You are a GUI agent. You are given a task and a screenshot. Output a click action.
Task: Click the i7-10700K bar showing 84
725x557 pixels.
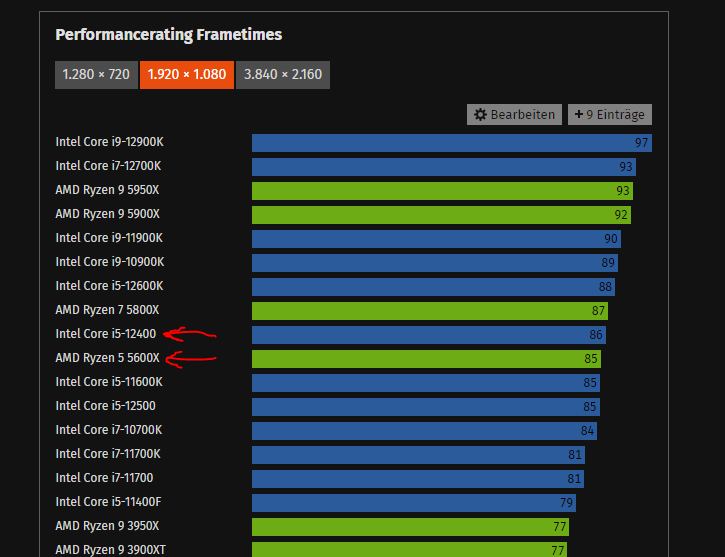point(424,431)
